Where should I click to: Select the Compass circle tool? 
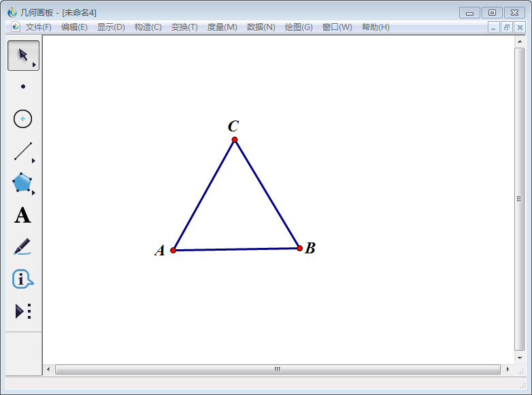click(22, 119)
